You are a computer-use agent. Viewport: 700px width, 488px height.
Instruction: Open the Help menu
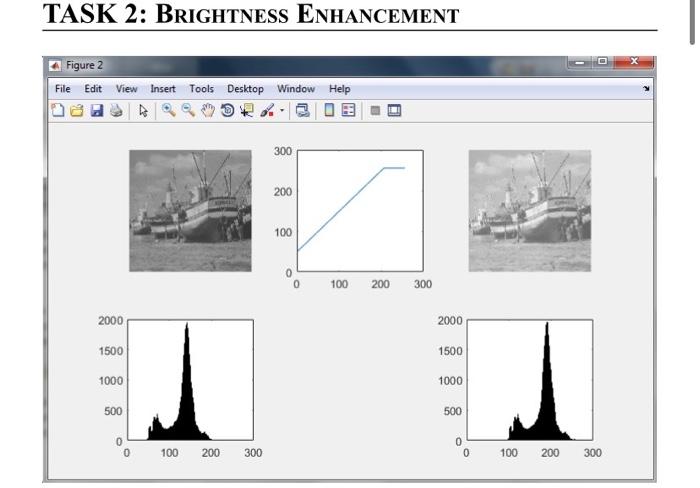coord(339,89)
